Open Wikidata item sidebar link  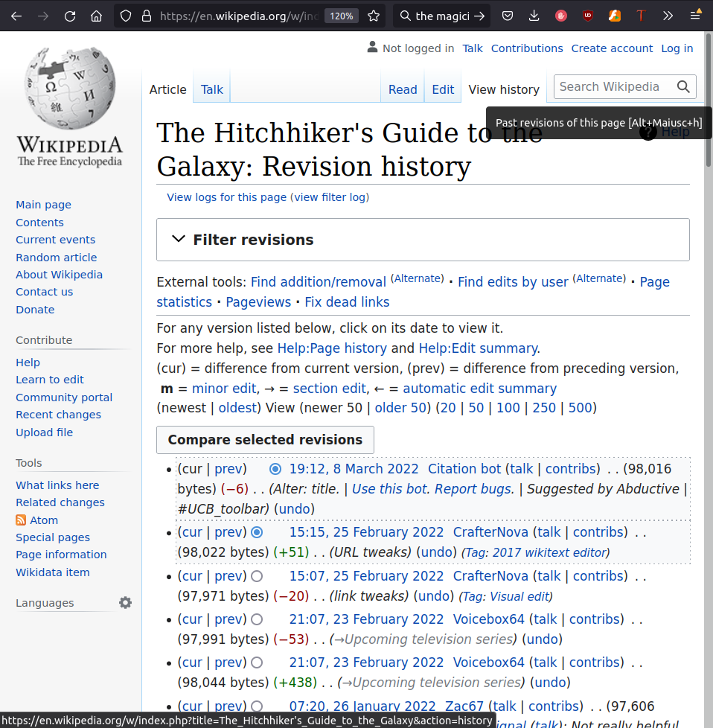tap(52, 572)
